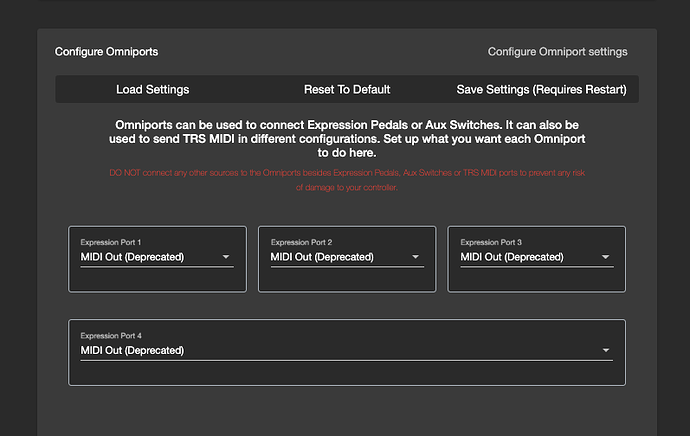
Task: Click the Load Settings button
Action: click(x=152, y=89)
